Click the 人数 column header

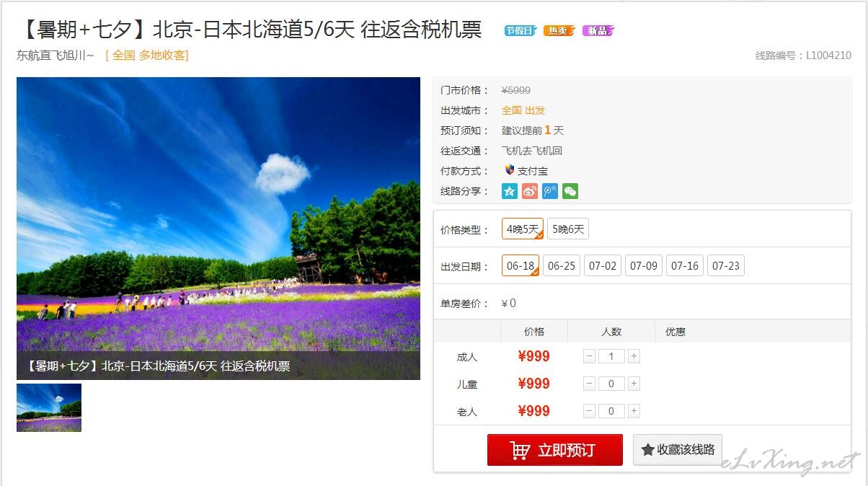(x=611, y=332)
